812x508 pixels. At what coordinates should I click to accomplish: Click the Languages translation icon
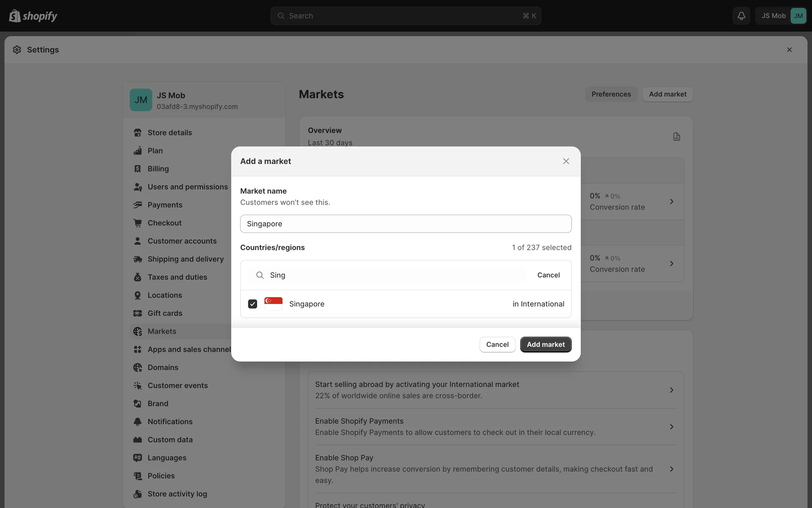point(137,458)
